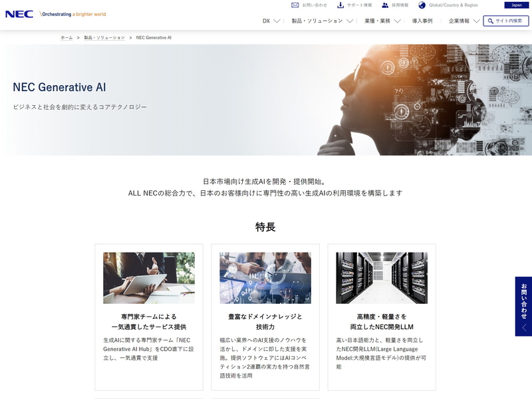
Task: Click the サポート情報 header link
Action: pos(359,5)
